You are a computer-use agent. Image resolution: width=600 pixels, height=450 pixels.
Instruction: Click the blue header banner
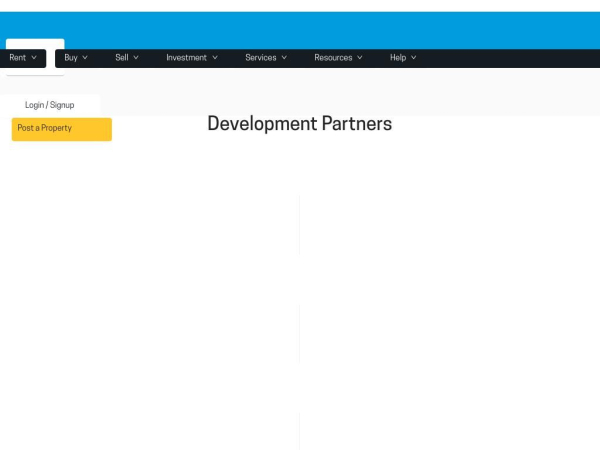pos(300,31)
